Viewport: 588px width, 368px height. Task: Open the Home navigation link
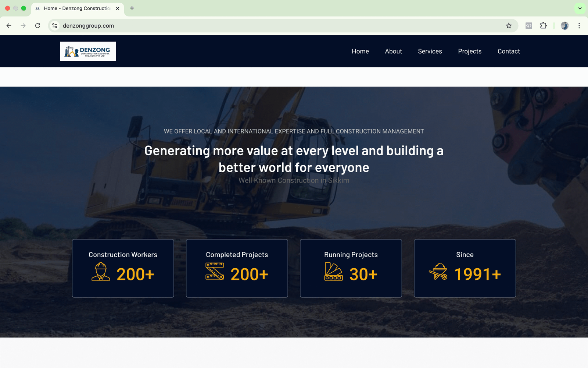[360, 52]
